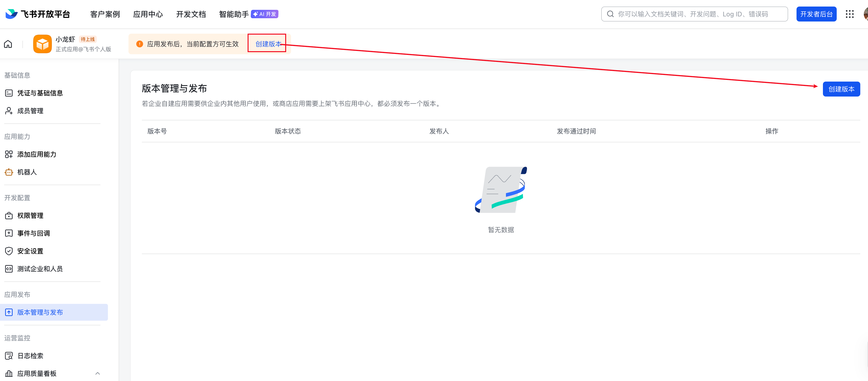This screenshot has height=381, width=868.
Task: Open the 应用中心 top menu
Action: tap(148, 14)
